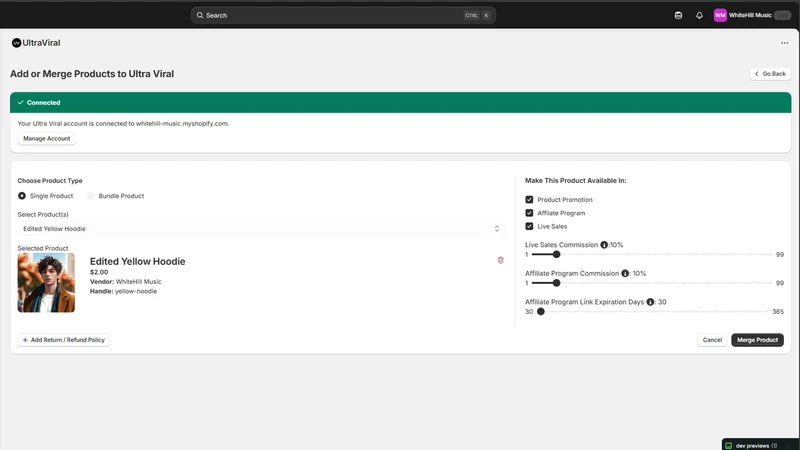Image resolution: width=800 pixels, height=450 pixels.
Task: Open the store view icon in top bar
Action: (x=678, y=15)
